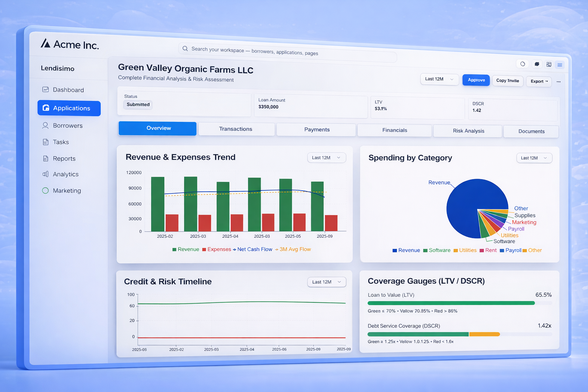Open the Export dropdown
Viewport: 588px width, 392px height.
539,82
